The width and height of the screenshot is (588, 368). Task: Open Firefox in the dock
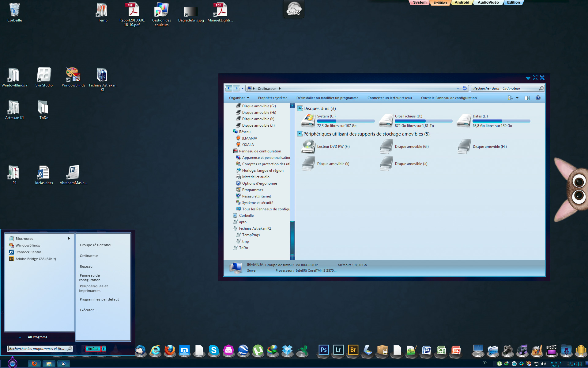click(x=170, y=350)
